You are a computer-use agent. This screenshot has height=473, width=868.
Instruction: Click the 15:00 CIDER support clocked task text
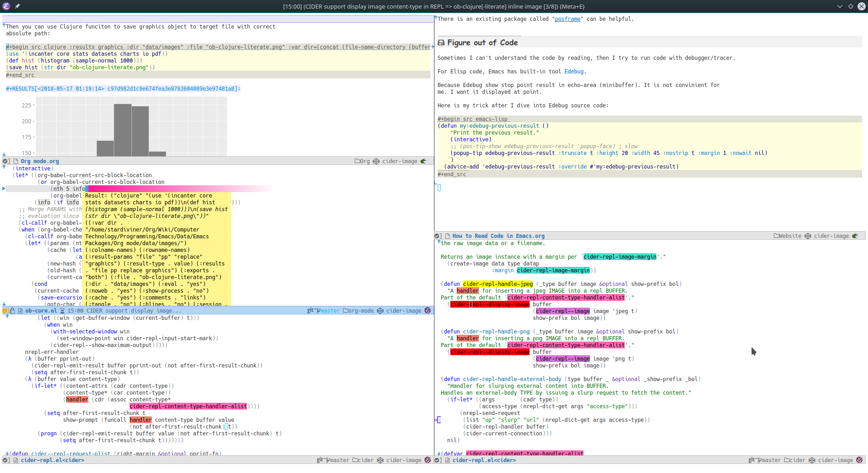[125, 311]
